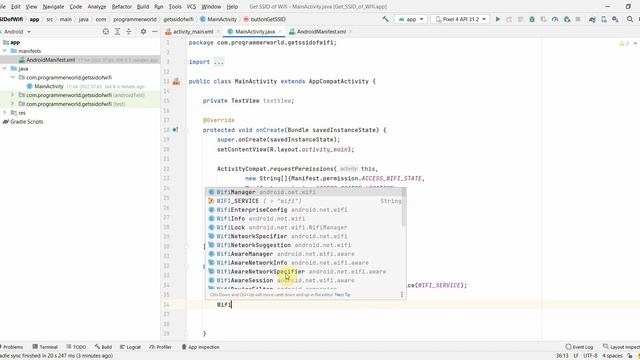Open the Terminal tool window
Image resolution: width=640 pixels, height=360 pixels.
(x=45, y=347)
